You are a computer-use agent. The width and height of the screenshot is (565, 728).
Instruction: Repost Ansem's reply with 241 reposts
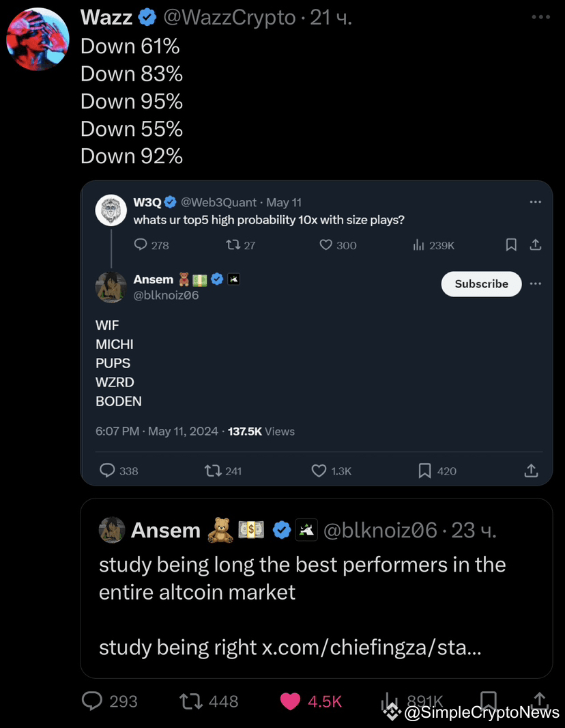(212, 471)
